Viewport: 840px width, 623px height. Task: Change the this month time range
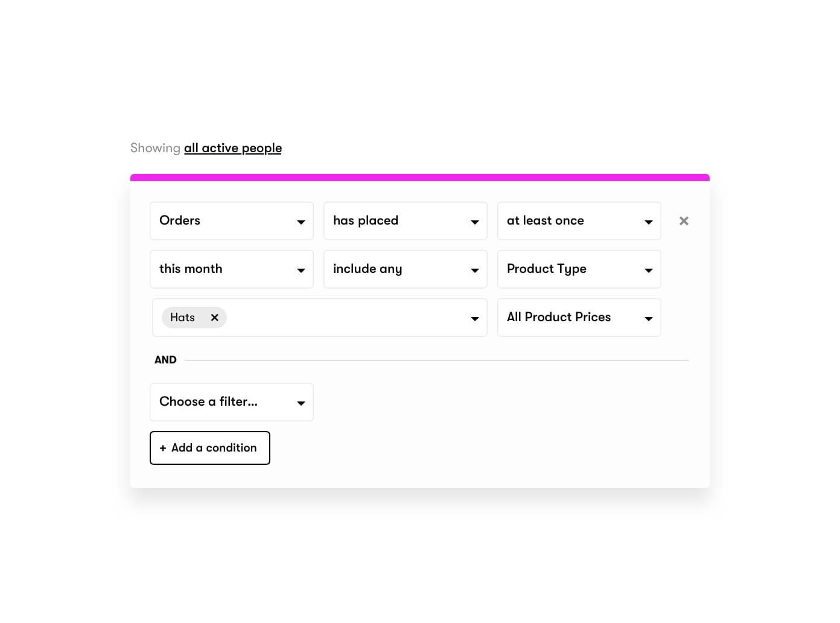232,269
